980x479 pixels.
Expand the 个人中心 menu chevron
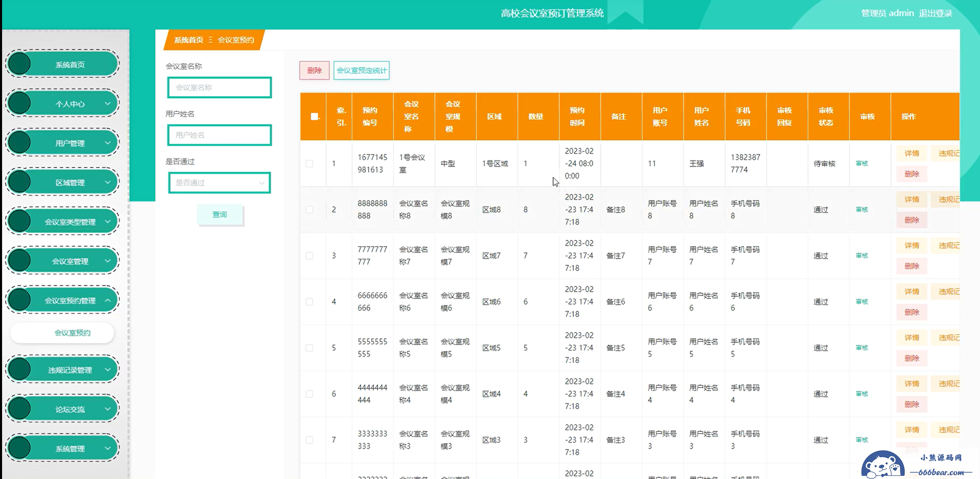point(108,103)
